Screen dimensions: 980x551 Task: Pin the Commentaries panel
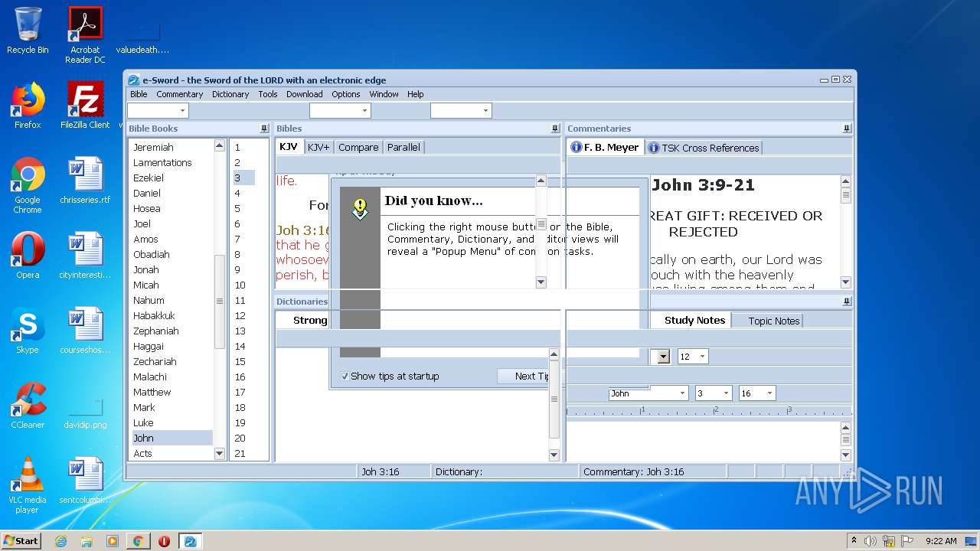pyautogui.click(x=847, y=129)
